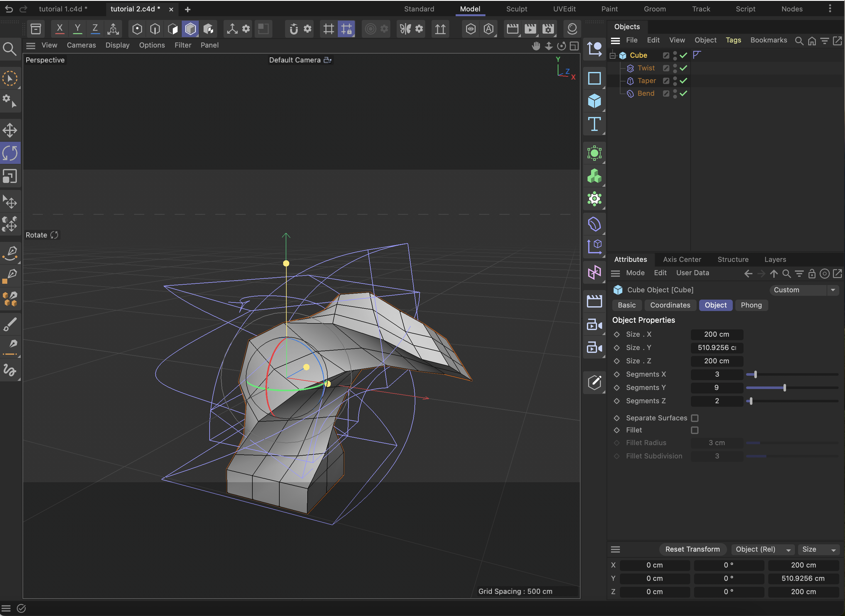
Task: Toggle the Y axis lock in the toolbar
Action: [x=77, y=28]
